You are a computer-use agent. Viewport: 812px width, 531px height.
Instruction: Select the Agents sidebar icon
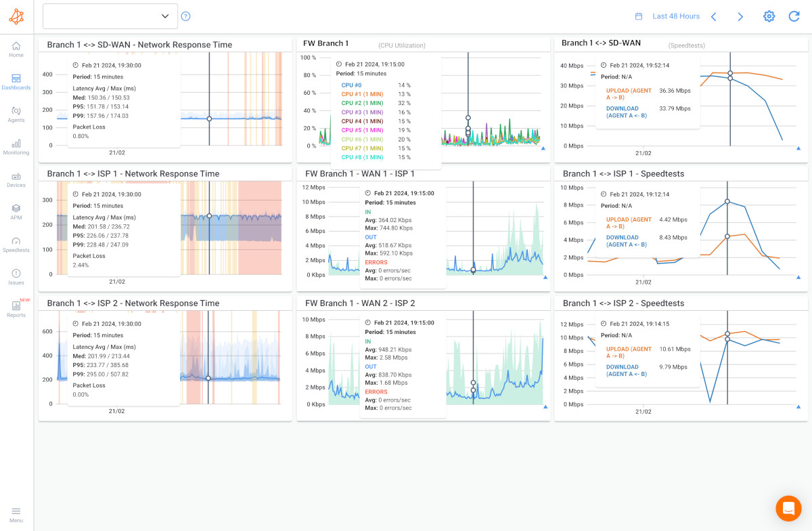16,115
